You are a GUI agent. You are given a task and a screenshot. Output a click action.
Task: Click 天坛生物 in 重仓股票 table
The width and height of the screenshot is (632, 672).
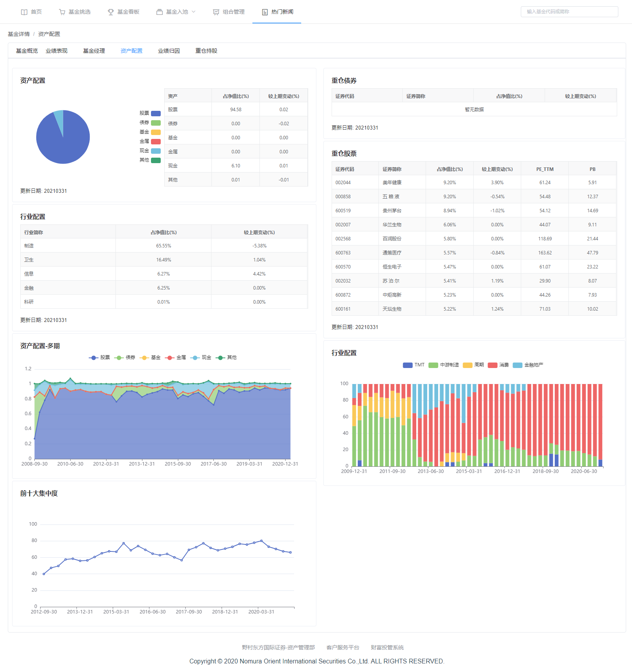coord(392,309)
